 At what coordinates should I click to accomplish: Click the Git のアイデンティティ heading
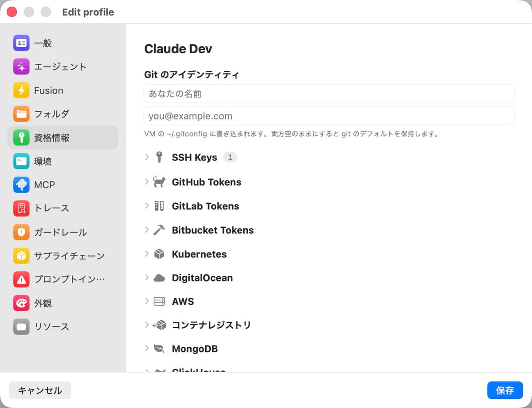pyautogui.click(x=192, y=75)
